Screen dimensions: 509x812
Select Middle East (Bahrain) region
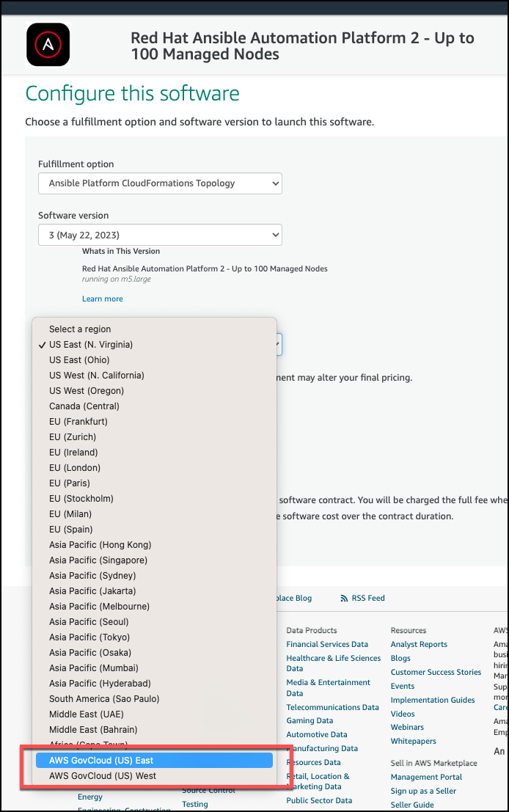(154, 730)
